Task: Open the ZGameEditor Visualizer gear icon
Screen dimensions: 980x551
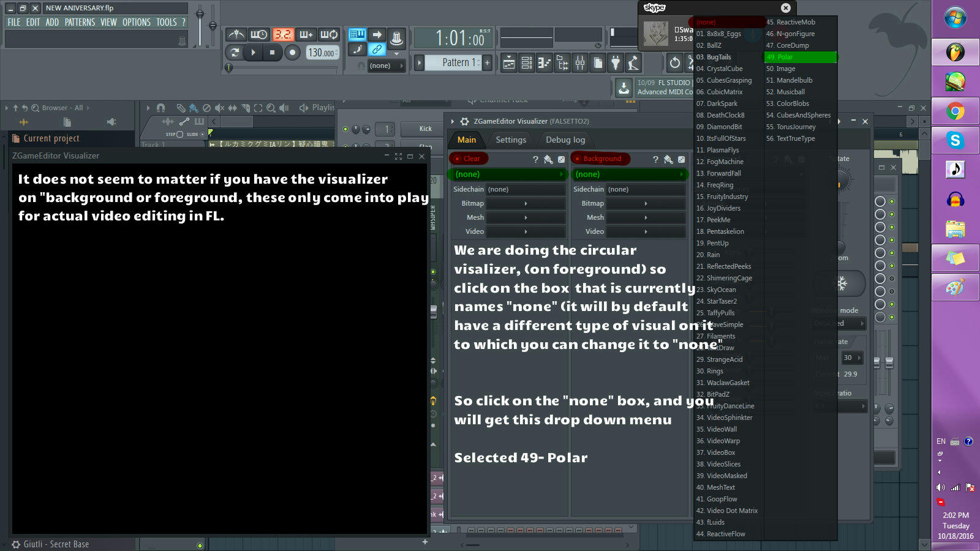Action: tap(465, 121)
